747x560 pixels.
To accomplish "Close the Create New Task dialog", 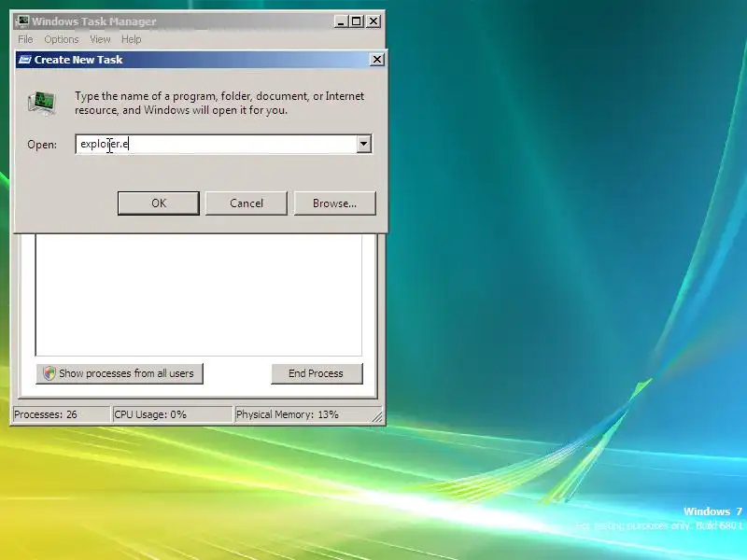I will coord(377,60).
